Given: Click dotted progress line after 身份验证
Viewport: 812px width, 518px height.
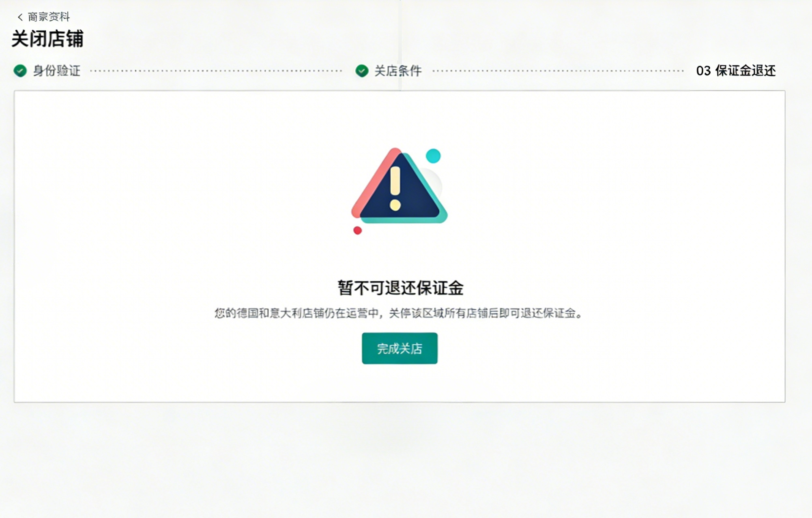Looking at the screenshot, I should pyautogui.click(x=216, y=71).
